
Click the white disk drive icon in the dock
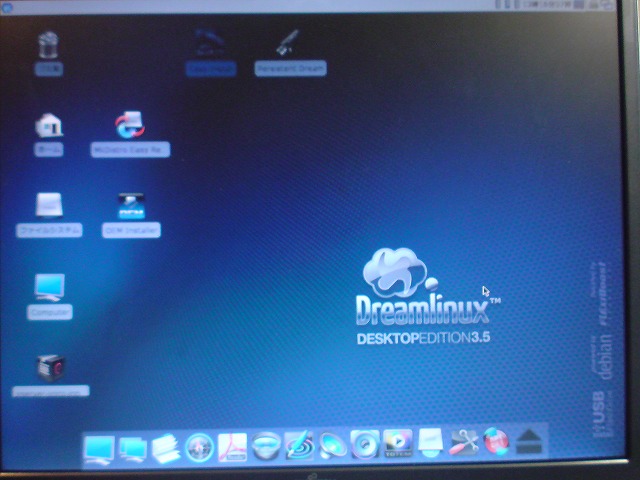click(x=431, y=442)
